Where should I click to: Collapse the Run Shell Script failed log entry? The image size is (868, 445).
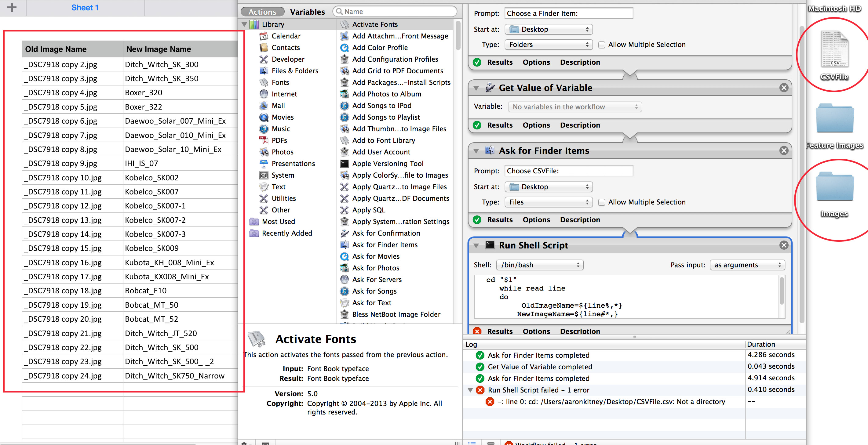(x=470, y=390)
